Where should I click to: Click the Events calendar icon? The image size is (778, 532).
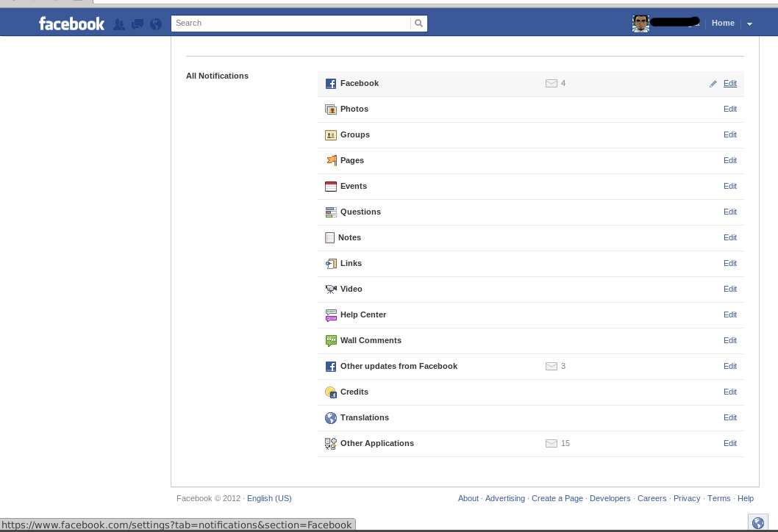pos(331,187)
